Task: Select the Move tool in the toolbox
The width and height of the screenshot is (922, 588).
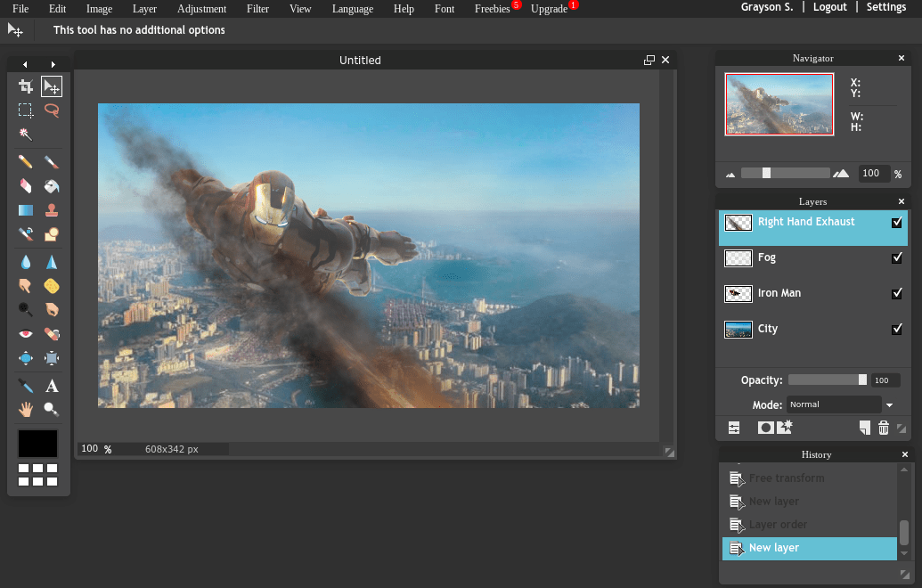Action: click(x=52, y=86)
